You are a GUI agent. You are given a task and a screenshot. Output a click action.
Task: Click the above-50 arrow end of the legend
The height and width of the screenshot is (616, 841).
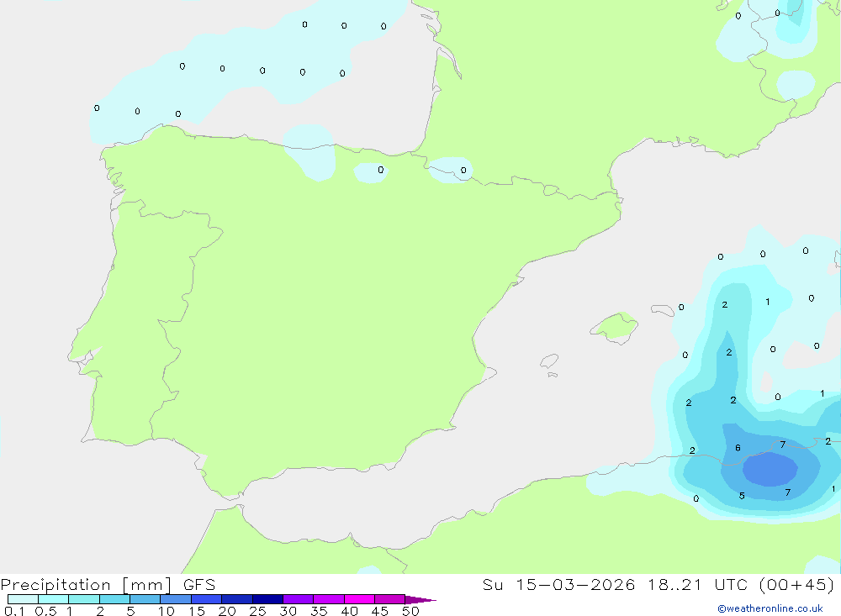[420, 599]
